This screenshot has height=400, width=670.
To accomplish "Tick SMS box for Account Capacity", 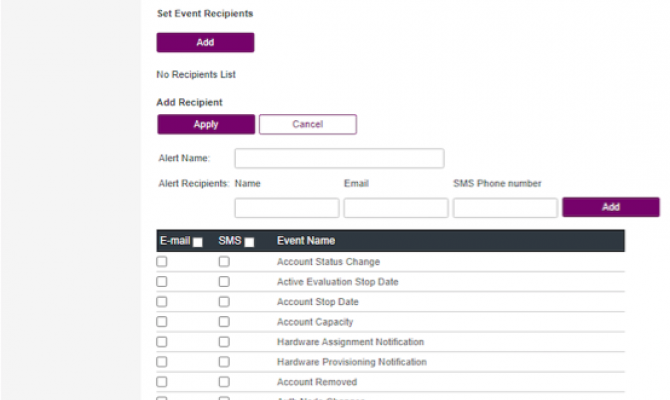I will click(x=224, y=322).
